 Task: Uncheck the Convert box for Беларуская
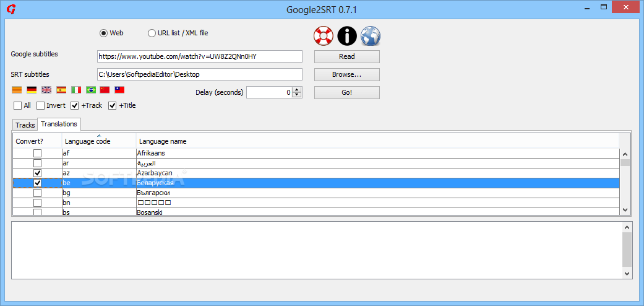click(37, 183)
